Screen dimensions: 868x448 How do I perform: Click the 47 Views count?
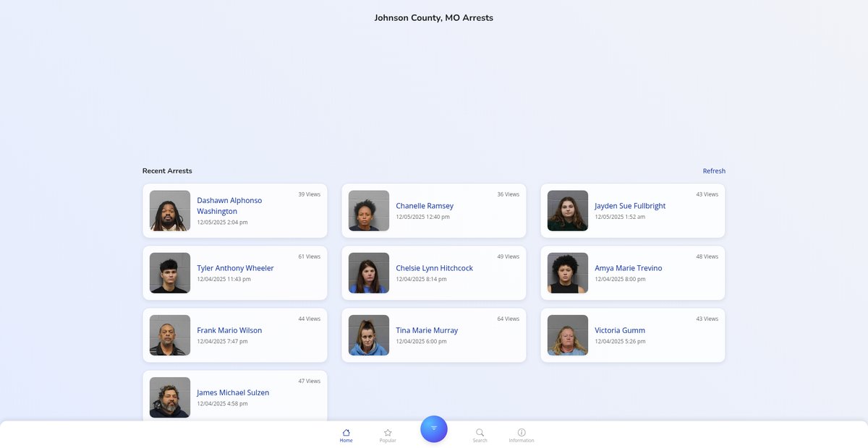point(310,381)
